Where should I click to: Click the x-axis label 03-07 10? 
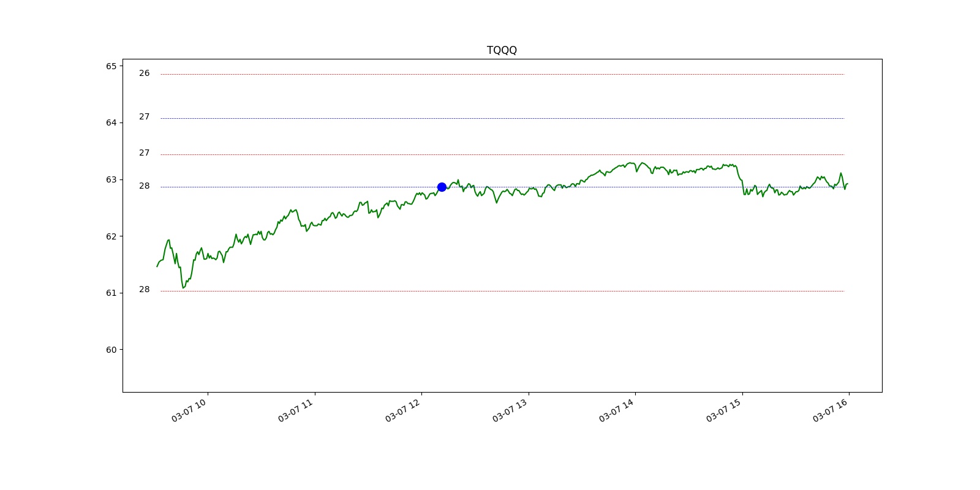click(x=189, y=410)
